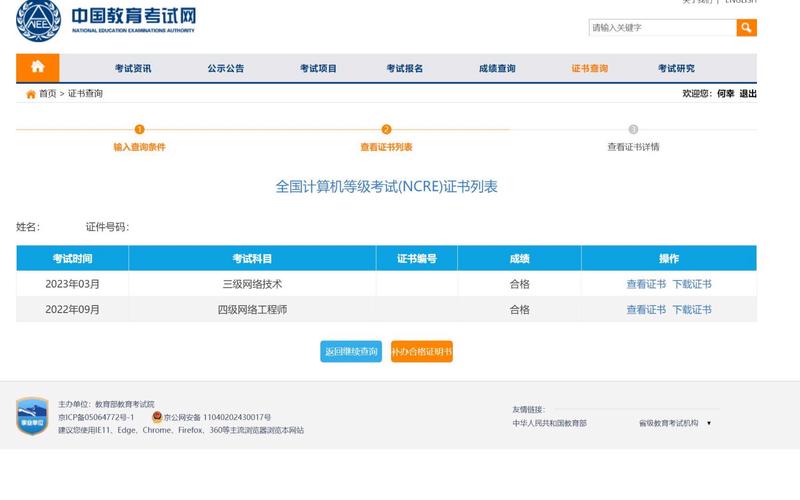
Task: Click the 事业单位 shield badge in footer
Action: [x=32, y=416]
